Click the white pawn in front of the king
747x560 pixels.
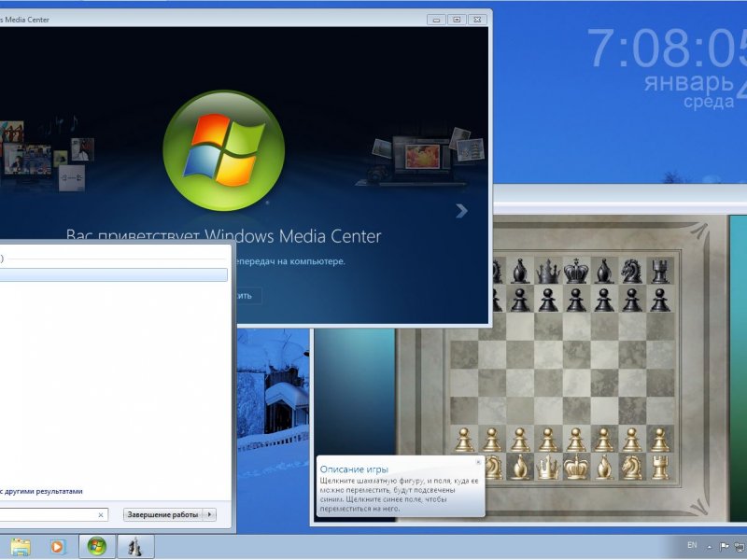tap(576, 439)
